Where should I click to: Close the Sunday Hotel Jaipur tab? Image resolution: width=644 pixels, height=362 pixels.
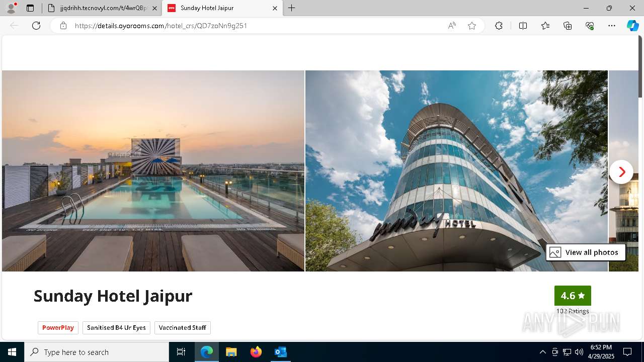click(x=275, y=8)
